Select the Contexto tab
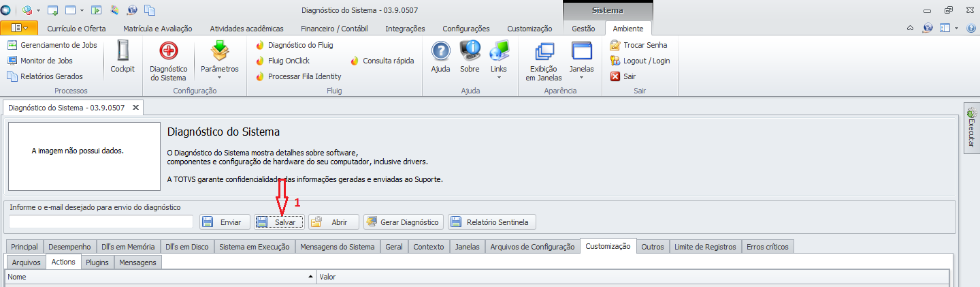The height and width of the screenshot is (287, 980). tap(429, 247)
